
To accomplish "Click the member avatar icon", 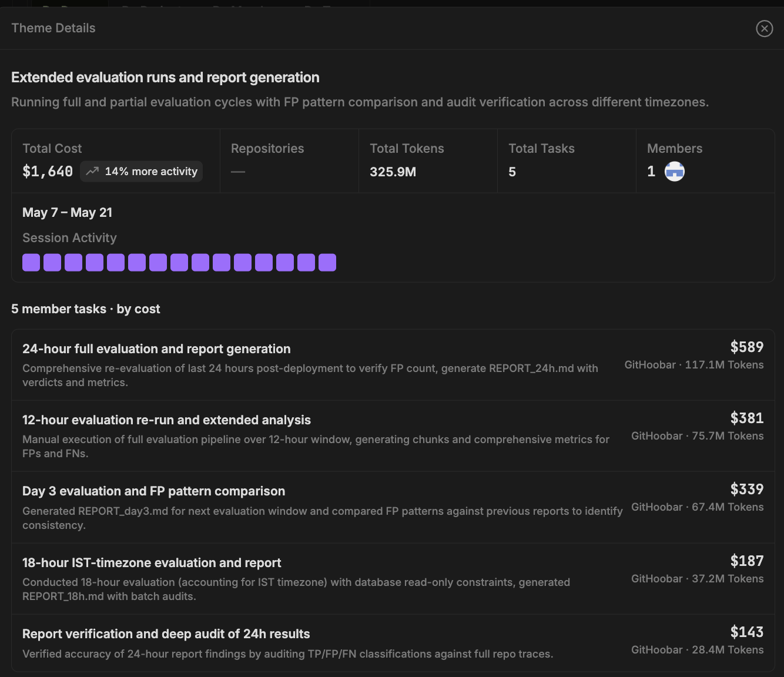I will point(674,172).
